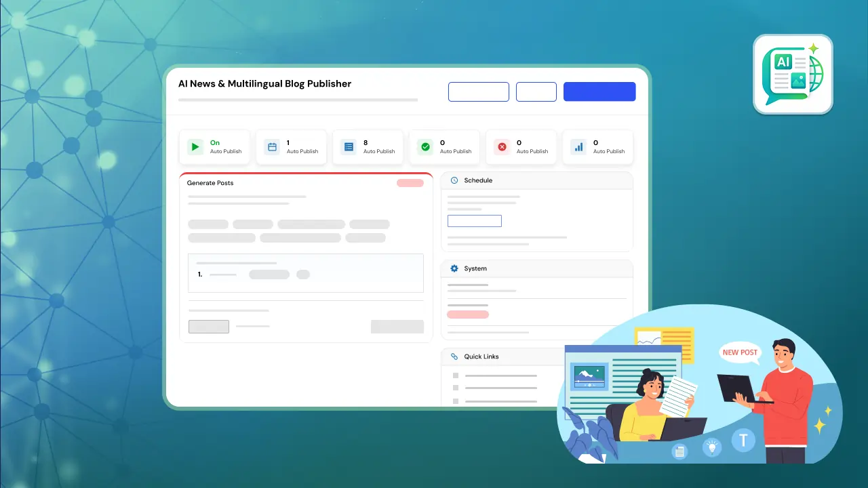The image size is (868, 488).
Task: Click the green play icon in the On card
Action: click(195, 146)
